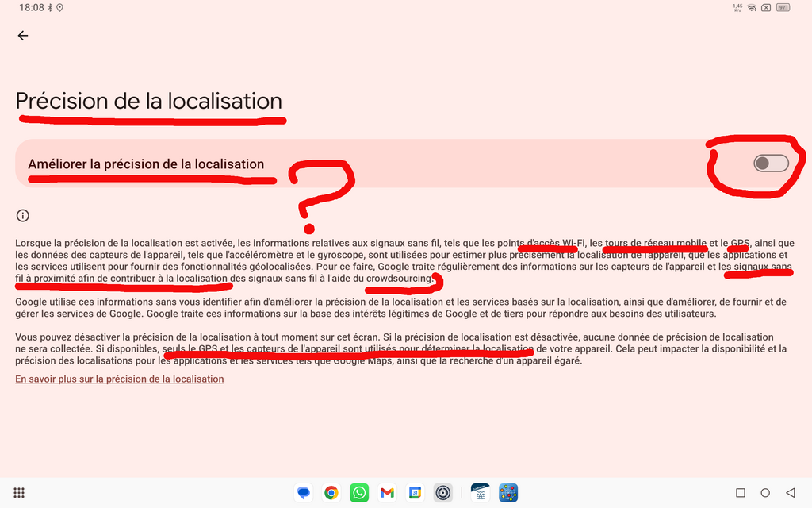The image size is (812, 508).
Task: Toggle the Améliorer la précision switch
Action: (x=771, y=164)
